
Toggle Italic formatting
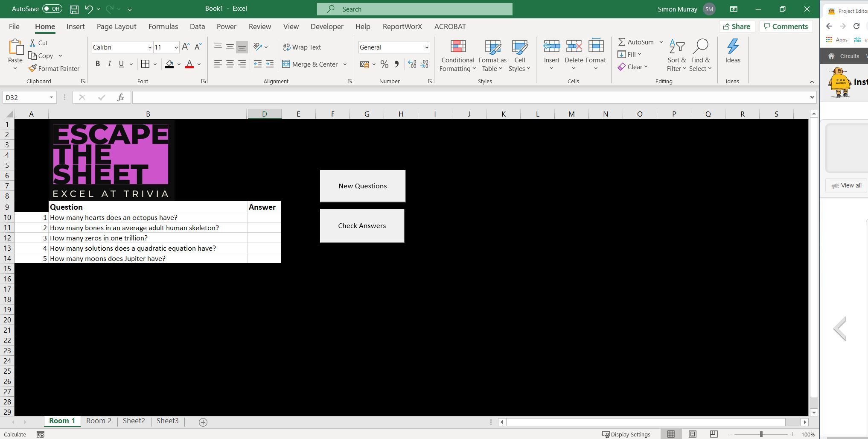(x=109, y=64)
